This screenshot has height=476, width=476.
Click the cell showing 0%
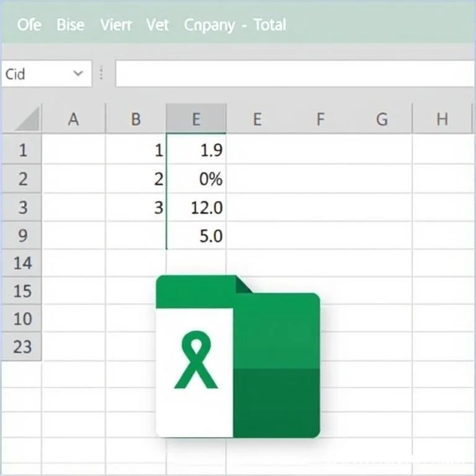(x=196, y=178)
